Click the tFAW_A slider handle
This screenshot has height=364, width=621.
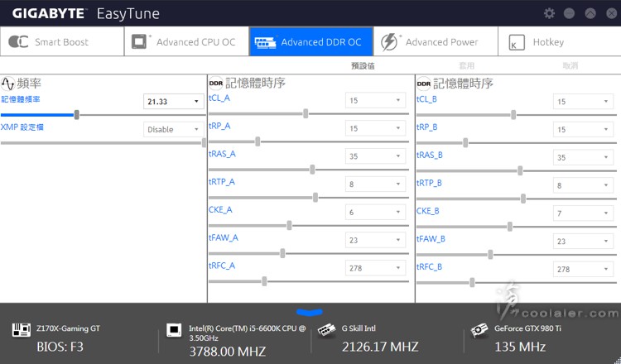[x=282, y=254]
